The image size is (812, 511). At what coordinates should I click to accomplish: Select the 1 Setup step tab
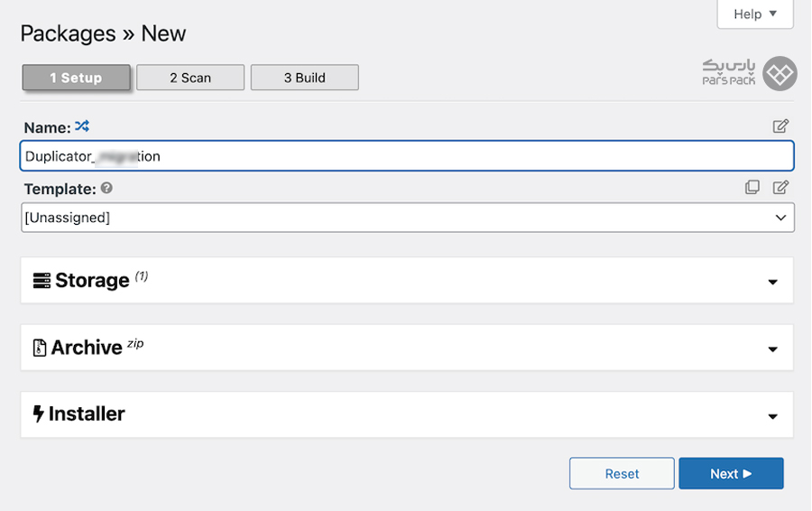pos(76,78)
